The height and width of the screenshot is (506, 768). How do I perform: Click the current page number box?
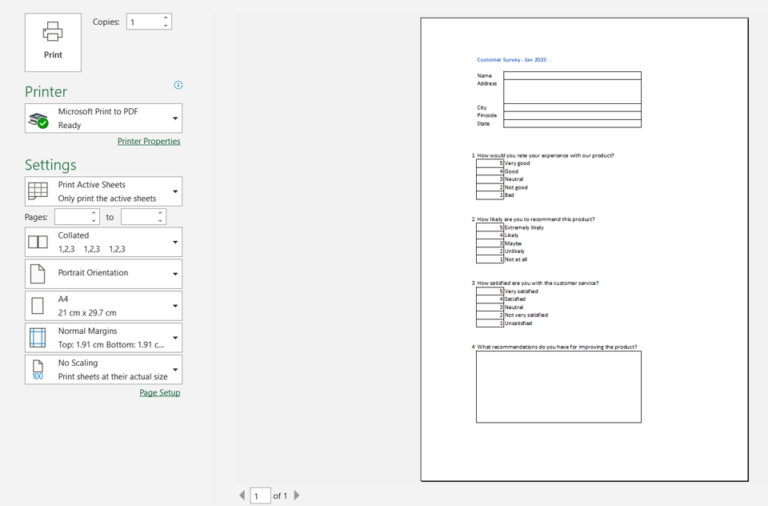[260, 496]
